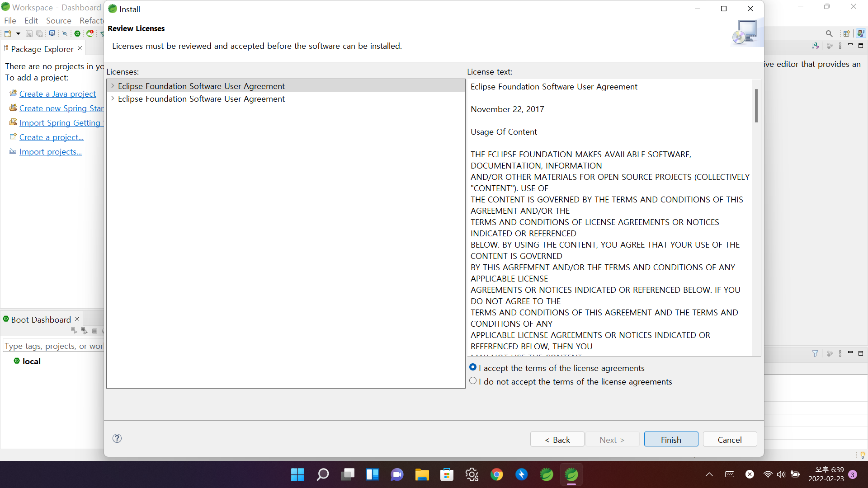
Task: Click the toolbar search magnifier icon
Action: tap(829, 33)
